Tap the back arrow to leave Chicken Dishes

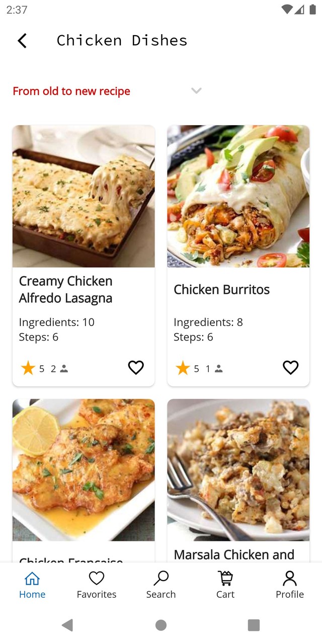tap(22, 40)
